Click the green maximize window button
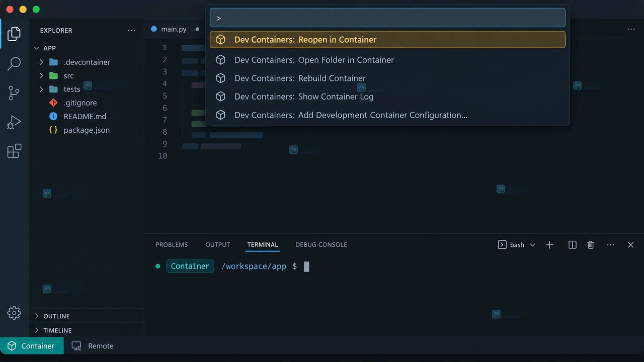The height and width of the screenshot is (362, 644). point(36,10)
